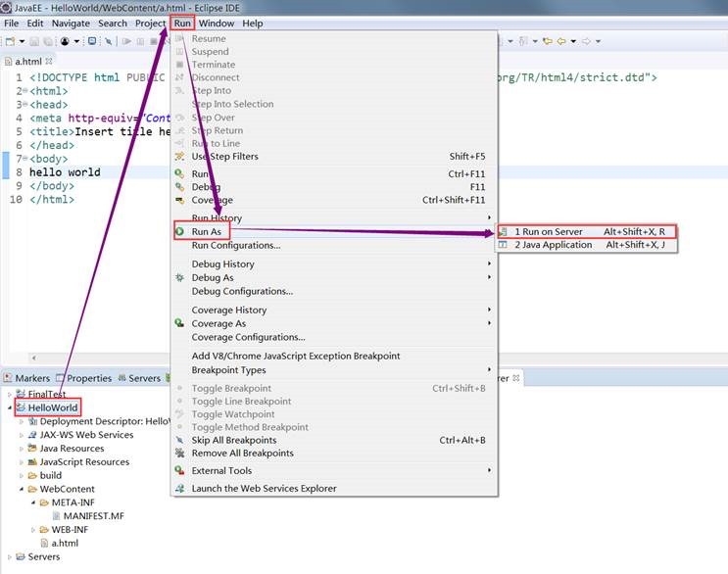The width and height of the screenshot is (728, 574).
Task: Choose Remove All Breakpoints entry
Action: pos(334,453)
